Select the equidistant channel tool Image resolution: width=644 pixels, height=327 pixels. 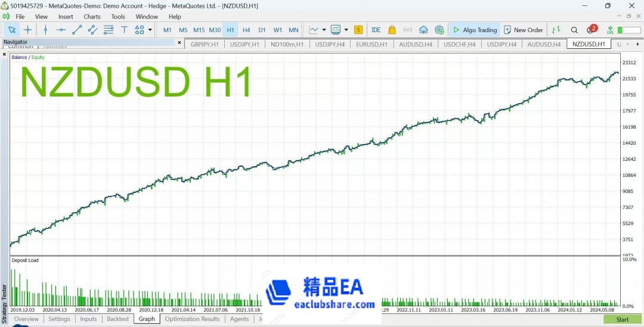(92, 30)
